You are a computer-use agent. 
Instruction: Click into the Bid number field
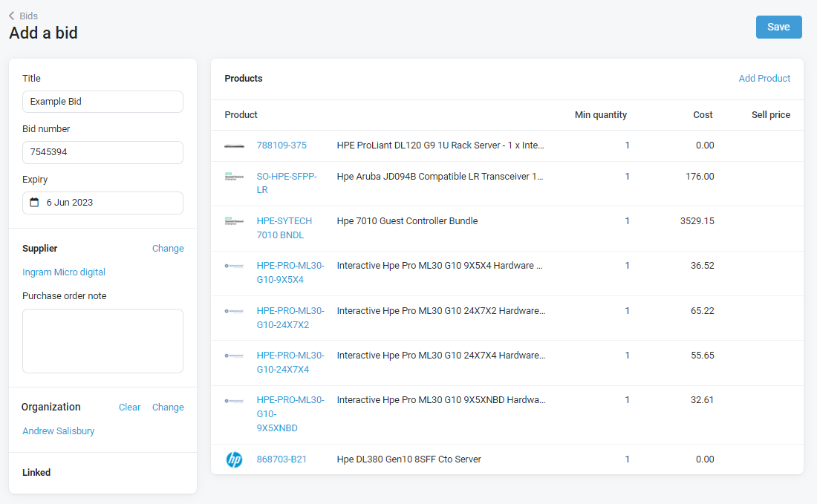(102, 152)
